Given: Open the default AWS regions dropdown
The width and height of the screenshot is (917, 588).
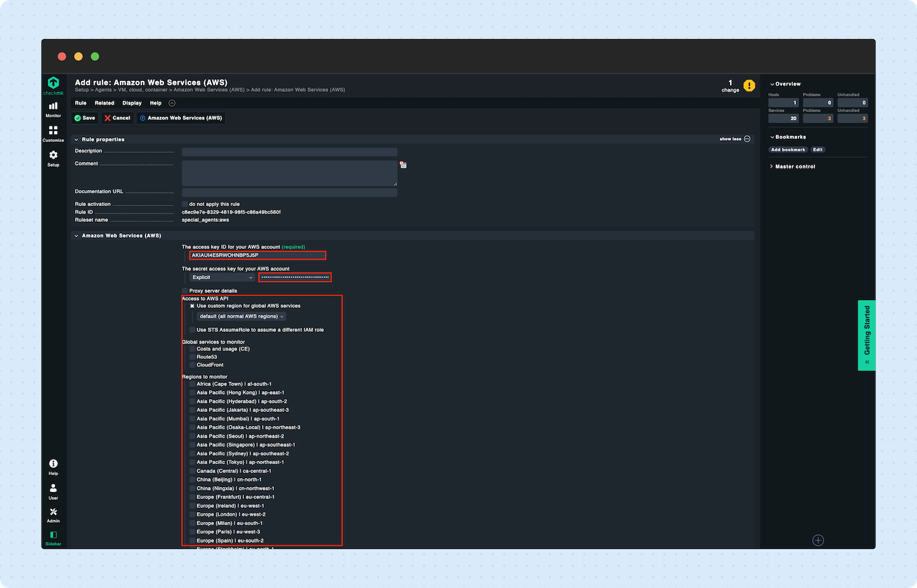Looking at the screenshot, I should [x=241, y=317].
